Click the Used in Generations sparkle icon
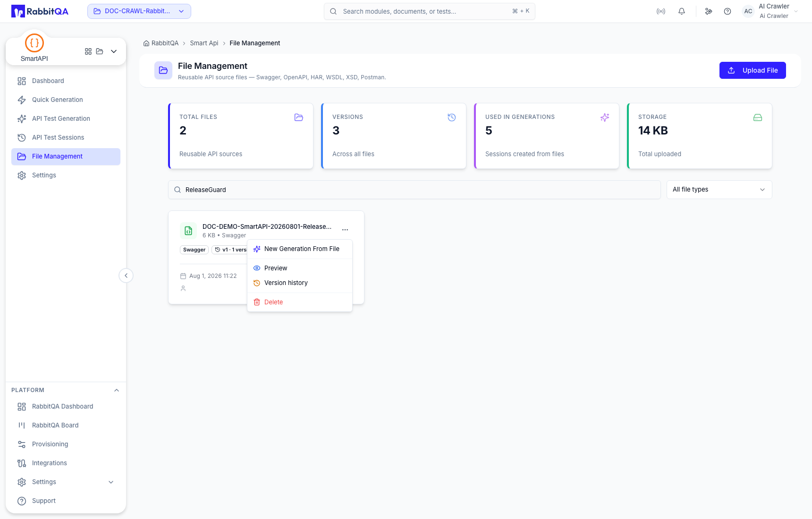812x519 pixels. point(605,117)
